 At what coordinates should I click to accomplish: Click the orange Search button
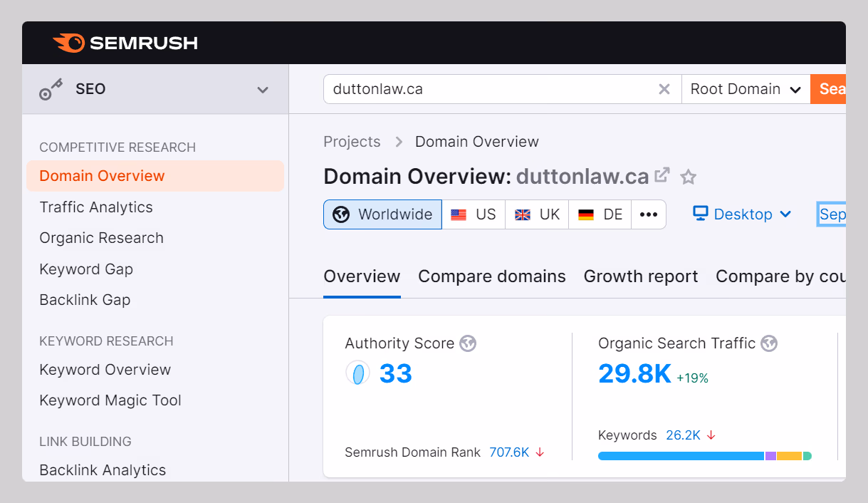click(x=828, y=89)
